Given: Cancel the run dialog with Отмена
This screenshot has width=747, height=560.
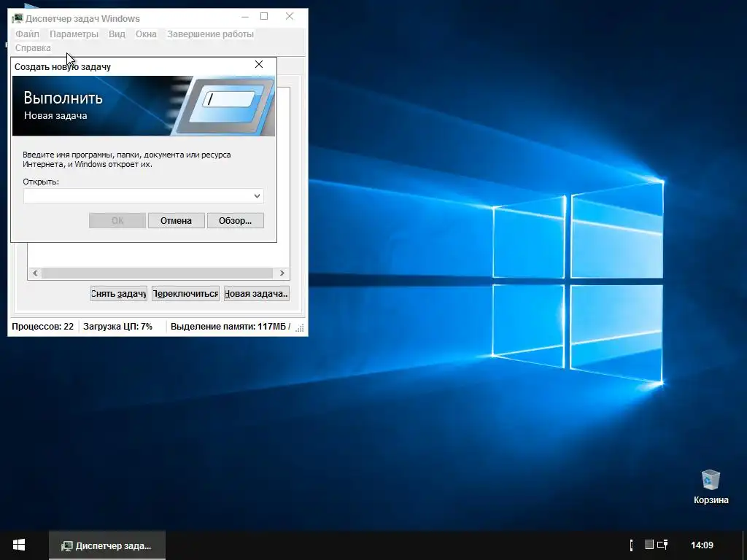Looking at the screenshot, I should (x=177, y=220).
